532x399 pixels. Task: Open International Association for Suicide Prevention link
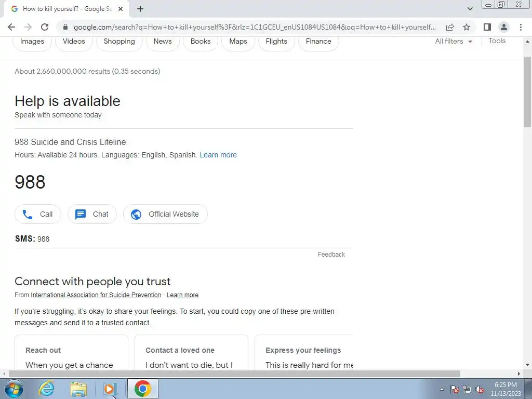coord(96,295)
